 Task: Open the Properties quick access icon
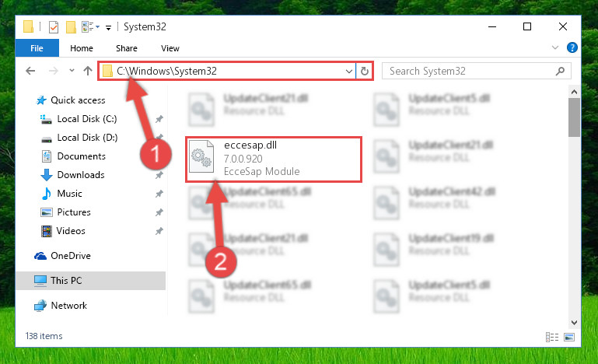click(x=54, y=27)
